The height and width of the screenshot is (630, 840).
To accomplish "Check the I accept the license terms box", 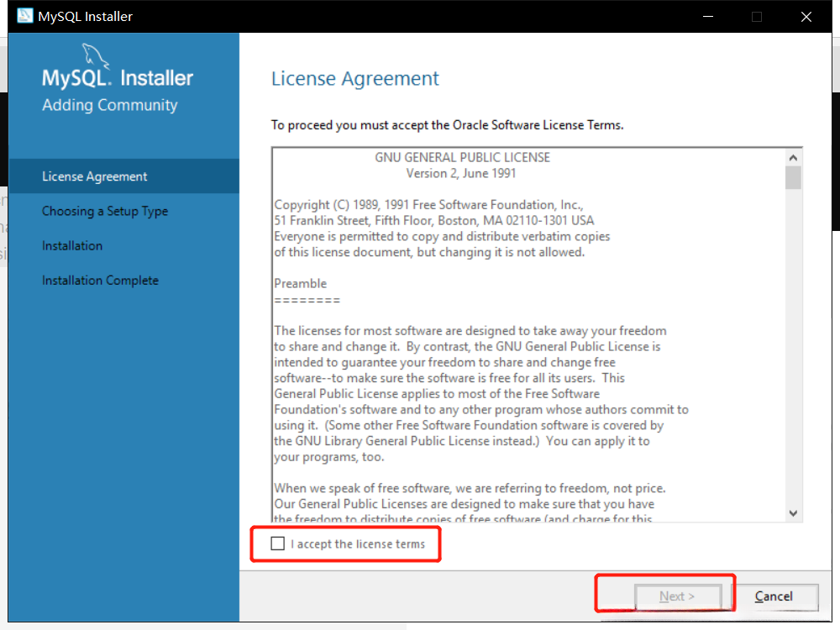I will pos(277,543).
